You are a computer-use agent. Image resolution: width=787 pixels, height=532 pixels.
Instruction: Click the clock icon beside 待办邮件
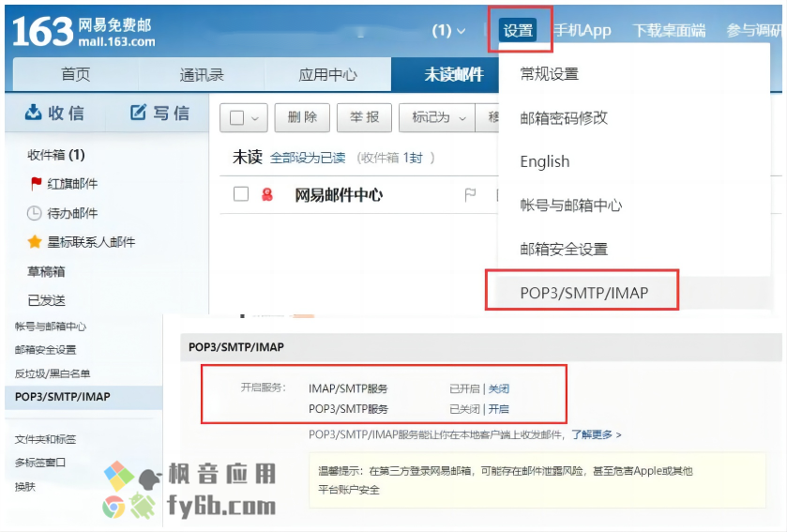(x=34, y=213)
